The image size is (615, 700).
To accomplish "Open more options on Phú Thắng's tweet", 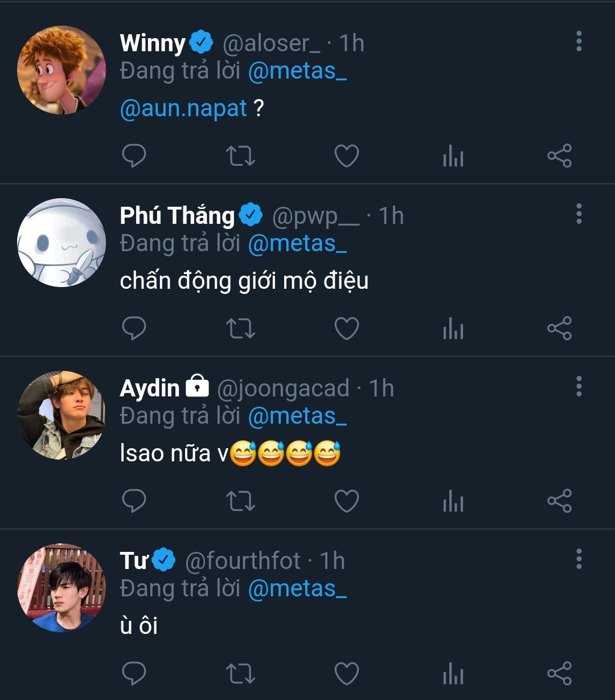I will [579, 214].
